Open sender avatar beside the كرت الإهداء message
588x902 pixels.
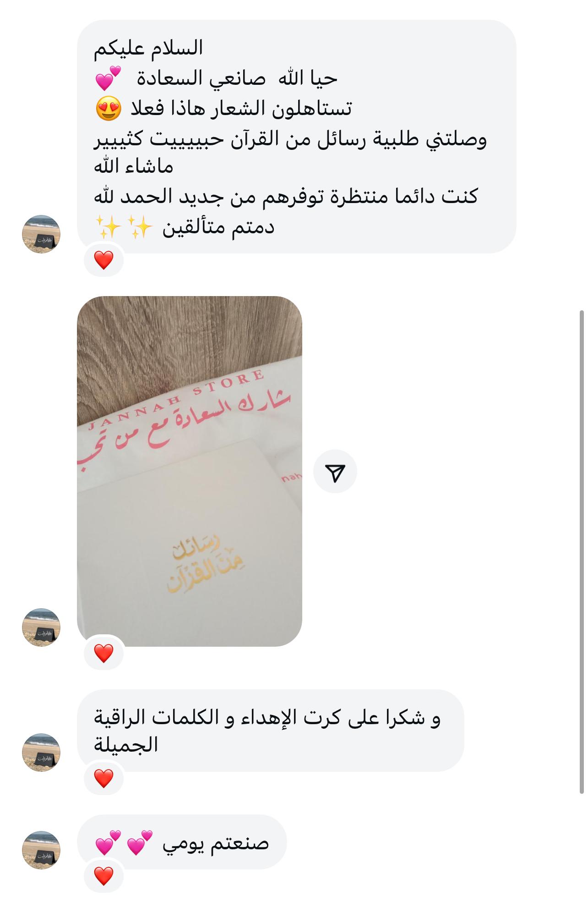(41, 753)
